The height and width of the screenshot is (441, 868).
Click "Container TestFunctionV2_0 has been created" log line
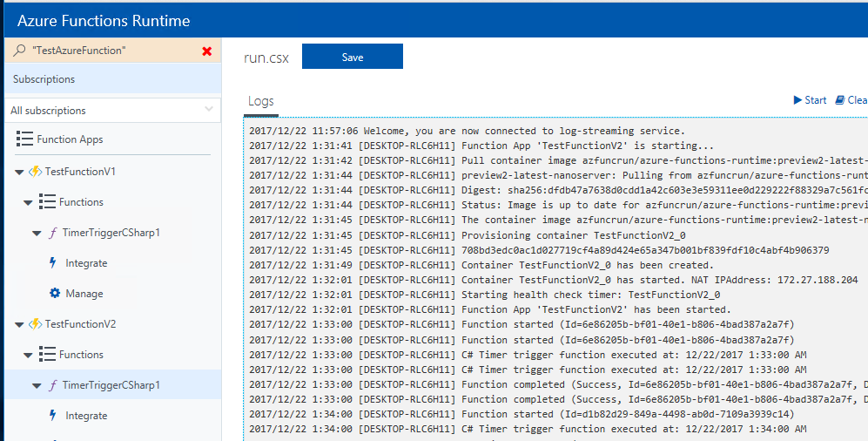(481, 265)
